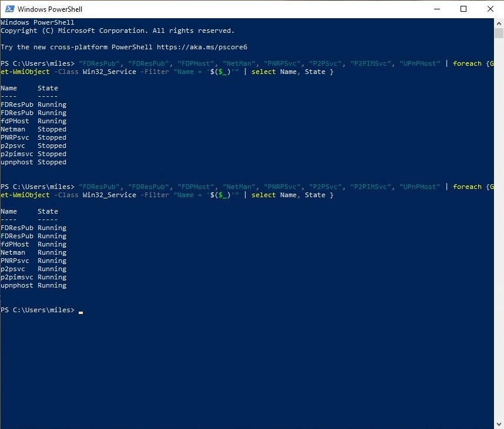Screen dimensions: 504x429
Task: Click the 'Running' state beside Netman
Action: 52,253
